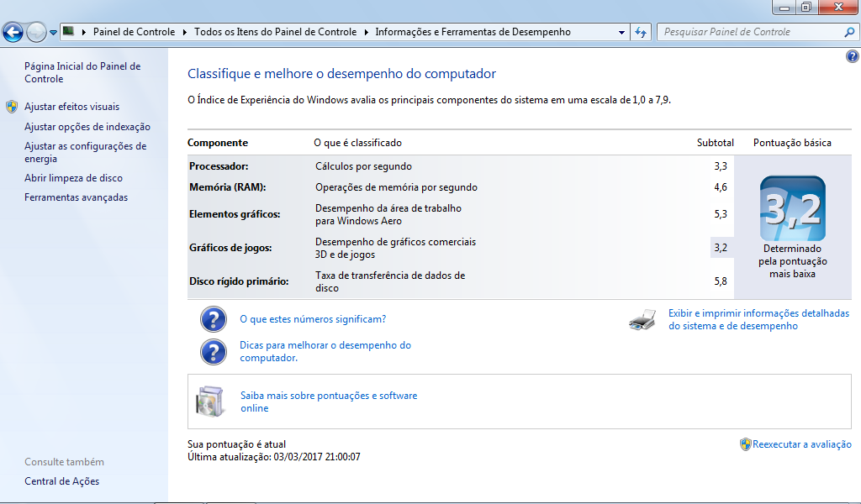861x504 pixels.
Task: Open the address bar history dropdown arrow
Action: 621,32
